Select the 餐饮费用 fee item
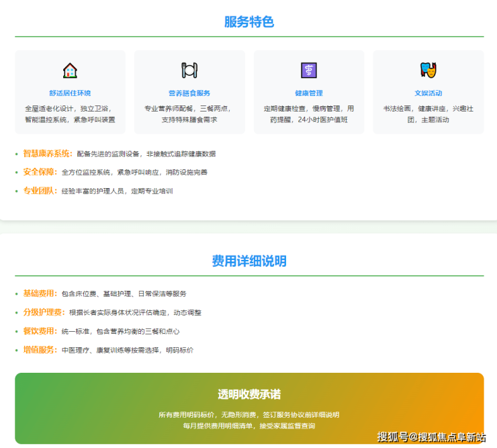The width and height of the screenshot is (497, 448). 40,331
